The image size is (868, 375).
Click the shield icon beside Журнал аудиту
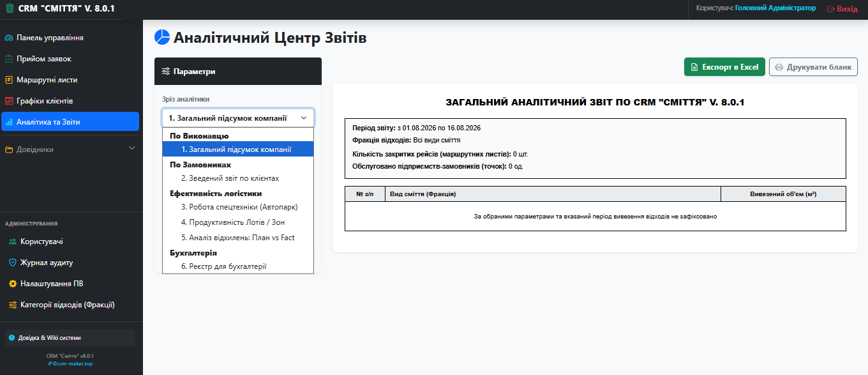[x=13, y=263]
